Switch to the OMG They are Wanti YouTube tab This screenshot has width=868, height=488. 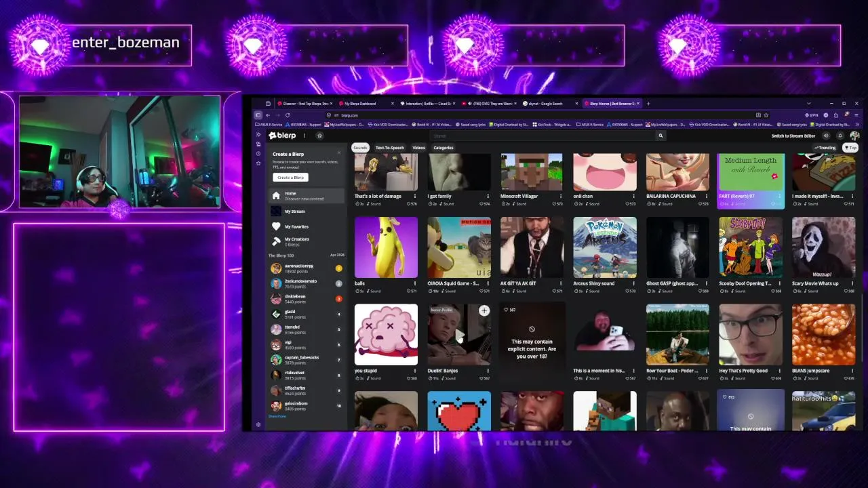click(x=490, y=104)
